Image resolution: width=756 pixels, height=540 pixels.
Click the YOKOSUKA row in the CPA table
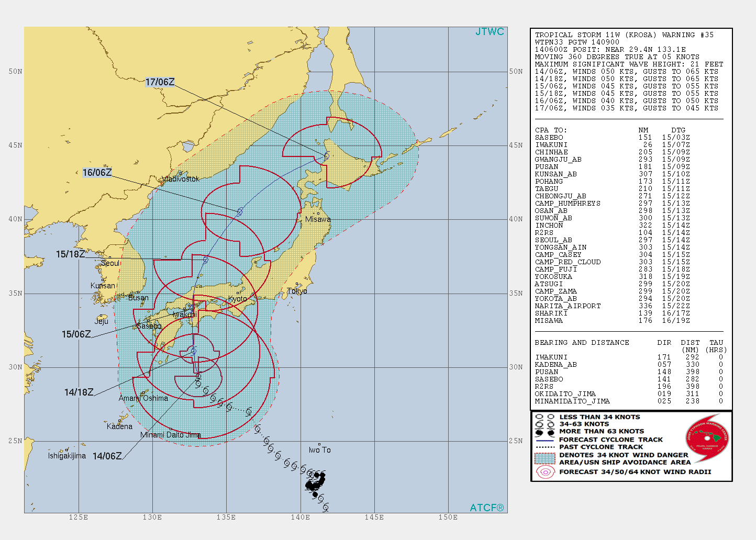pos(613,277)
